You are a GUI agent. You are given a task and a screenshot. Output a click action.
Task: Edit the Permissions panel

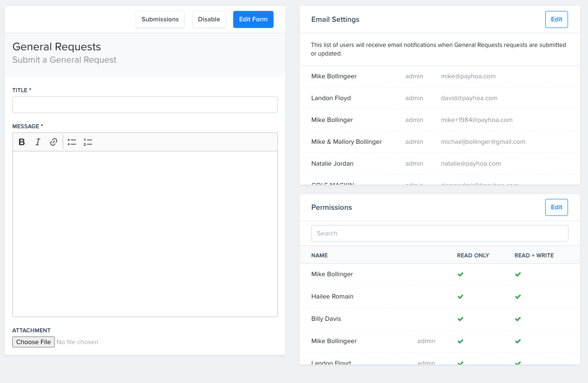click(557, 207)
